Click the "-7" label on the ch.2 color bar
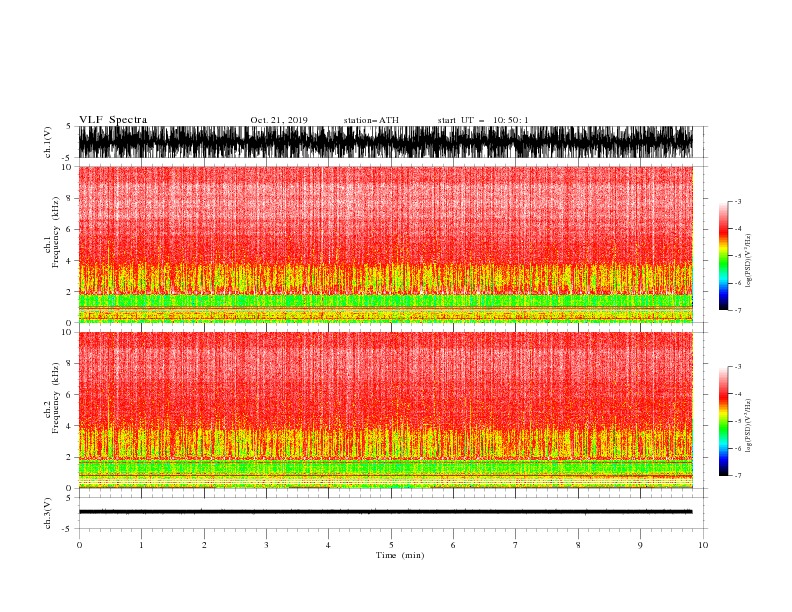Viewport: 792px width, 612px height. click(x=738, y=476)
